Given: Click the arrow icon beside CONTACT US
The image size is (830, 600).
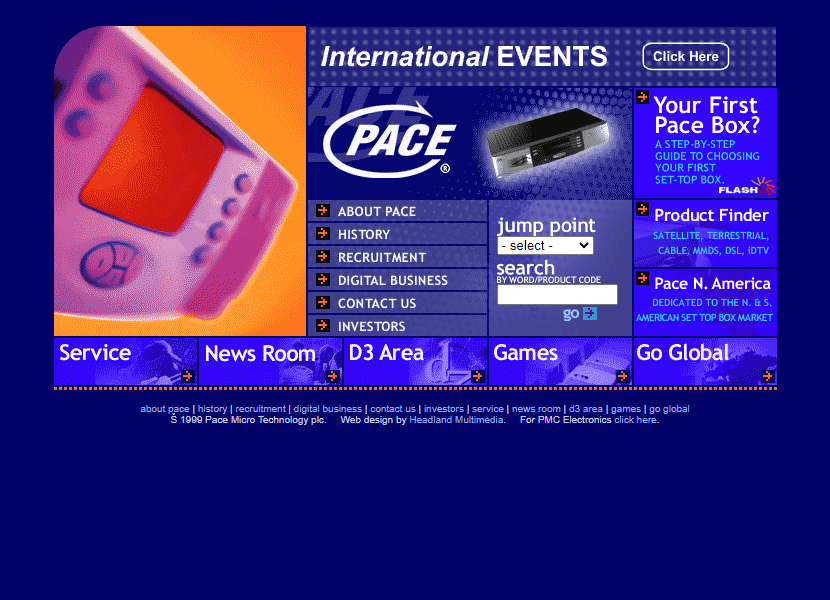Looking at the screenshot, I should pyautogui.click(x=323, y=302).
